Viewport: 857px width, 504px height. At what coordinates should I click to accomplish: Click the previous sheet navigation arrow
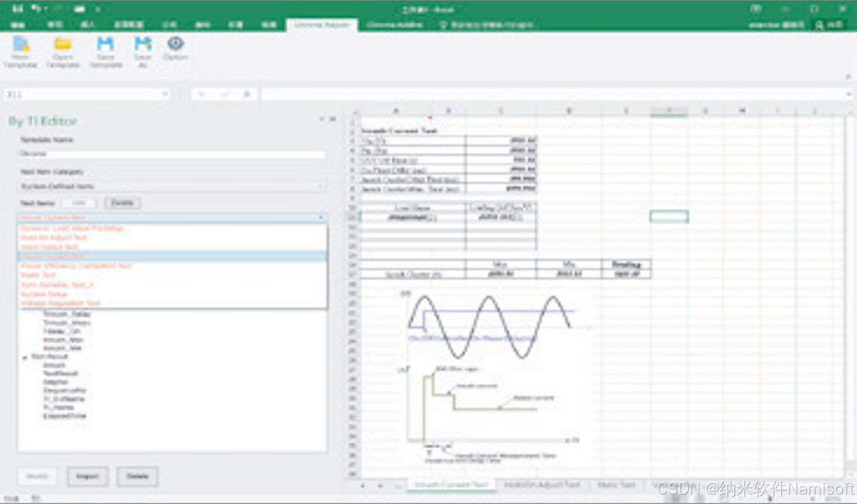click(363, 485)
